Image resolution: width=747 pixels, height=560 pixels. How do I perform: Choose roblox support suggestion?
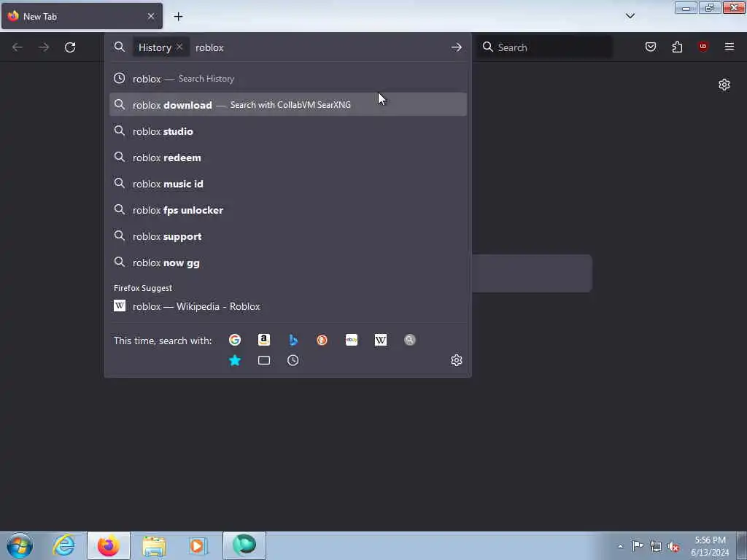(x=287, y=236)
